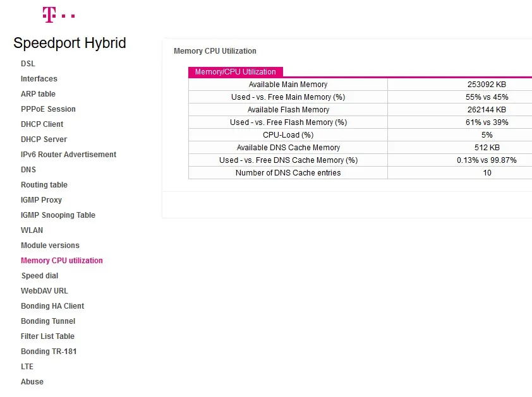Click Used vs. Free DNS Cache Memory label
Screen dimensions: 532x397
tap(288, 160)
